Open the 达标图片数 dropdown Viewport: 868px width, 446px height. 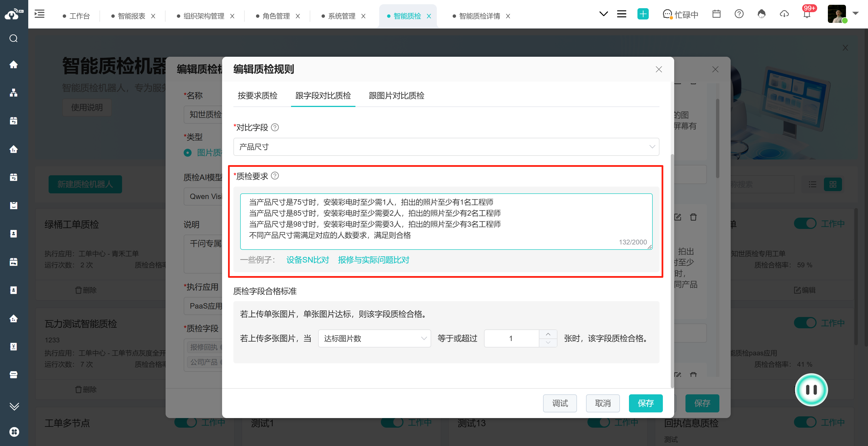point(374,338)
